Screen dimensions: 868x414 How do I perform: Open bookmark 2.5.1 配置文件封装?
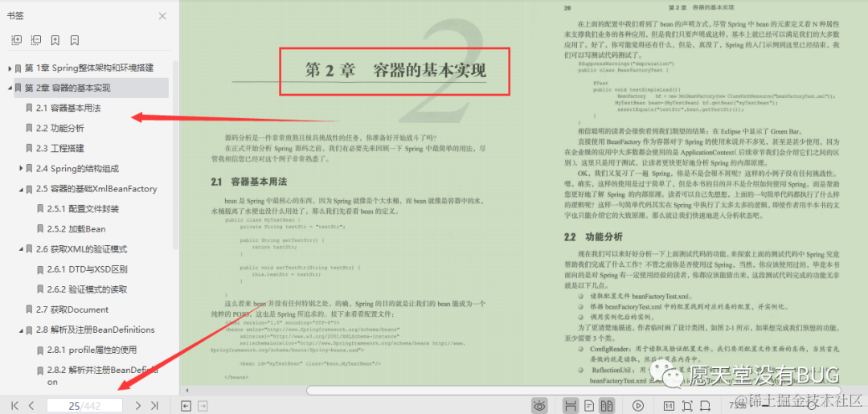[x=83, y=209]
